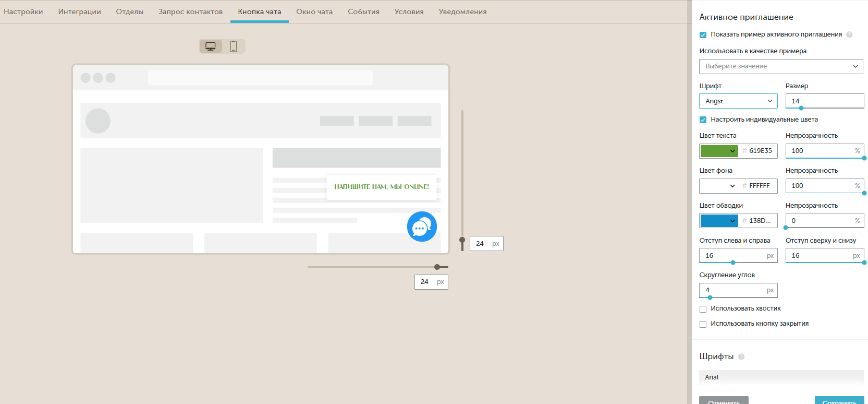Image resolution: width=868 pixels, height=404 pixels.
Task: Open the Окно чата tab
Action: [x=314, y=11]
